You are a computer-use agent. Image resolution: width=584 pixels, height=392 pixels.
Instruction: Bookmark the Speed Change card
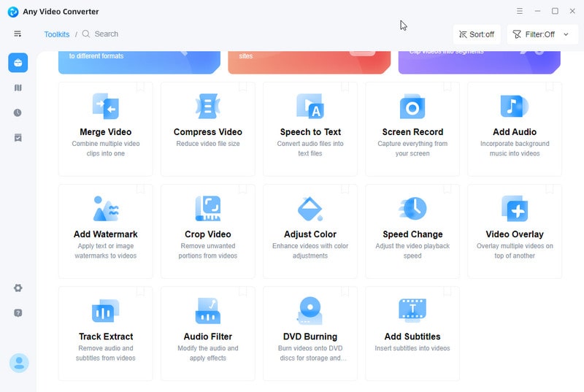[447, 189]
